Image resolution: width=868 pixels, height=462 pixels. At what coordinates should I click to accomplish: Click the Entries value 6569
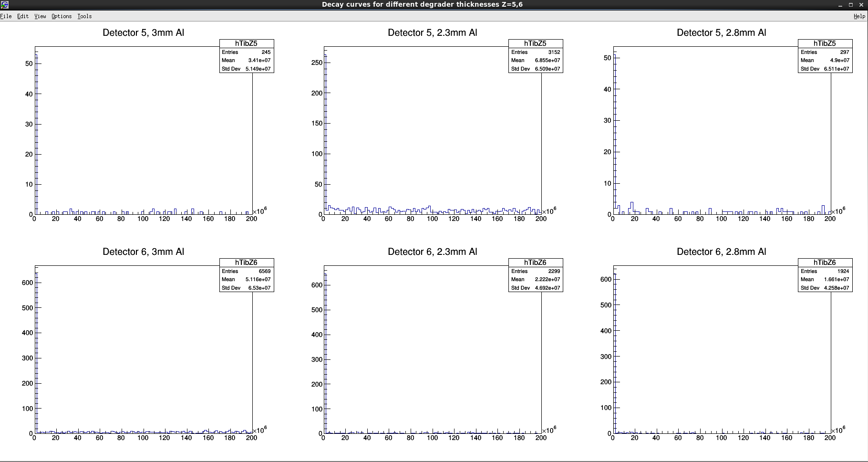pos(264,271)
